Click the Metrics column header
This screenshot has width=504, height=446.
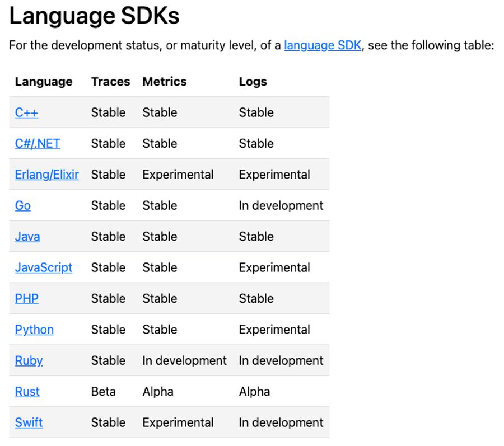(165, 82)
